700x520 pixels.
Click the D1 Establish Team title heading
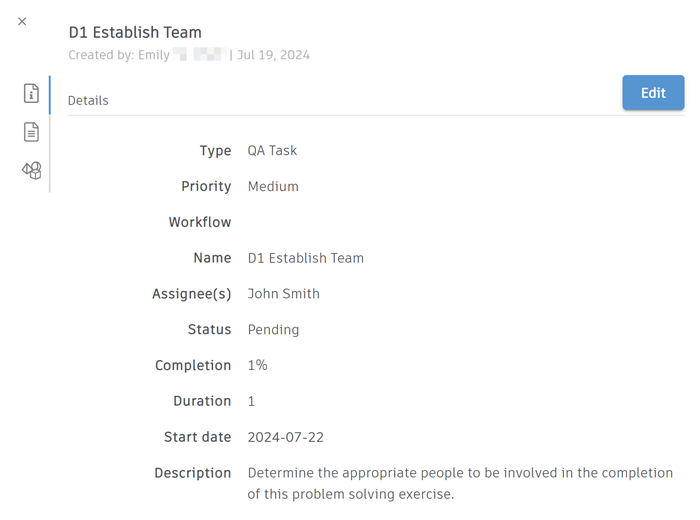[x=135, y=33]
